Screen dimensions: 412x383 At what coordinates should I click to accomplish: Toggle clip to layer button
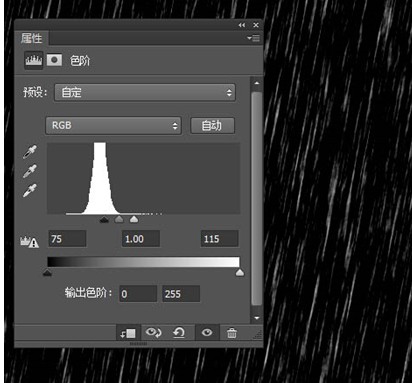(x=128, y=333)
